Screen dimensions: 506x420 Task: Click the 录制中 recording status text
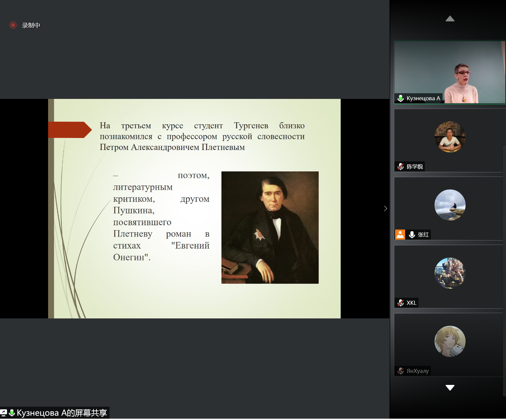[x=31, y=25]
